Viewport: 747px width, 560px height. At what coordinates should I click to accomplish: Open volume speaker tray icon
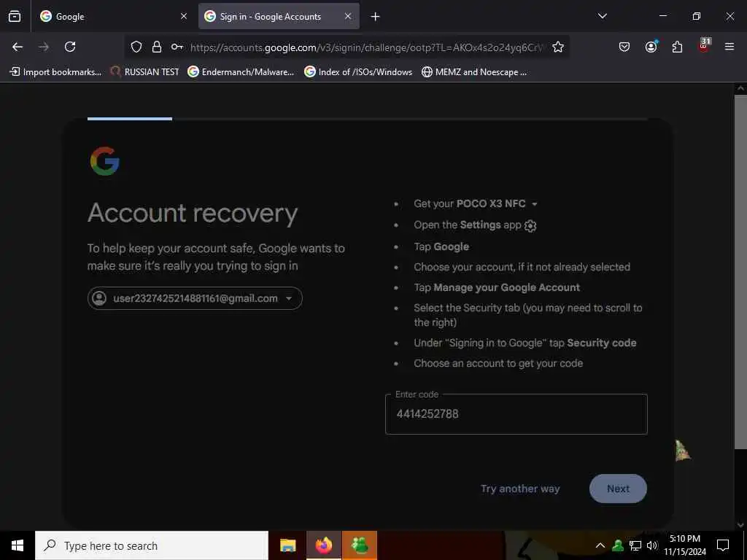pyautogui.click(x=652, y=545)
